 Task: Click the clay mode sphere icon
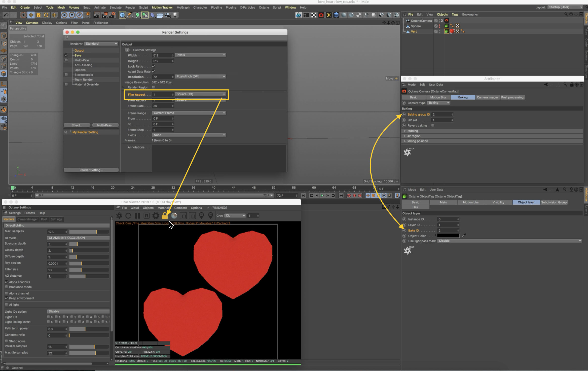(x=174, y=216)
